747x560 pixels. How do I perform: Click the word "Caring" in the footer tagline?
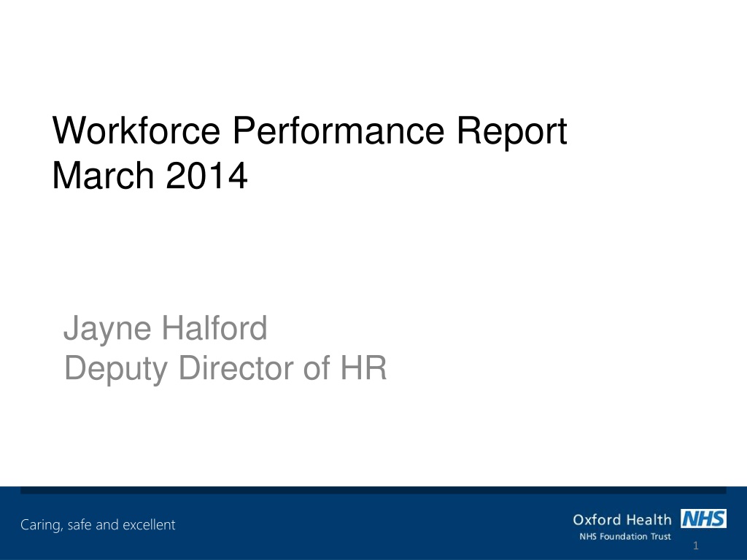pos(42,525)
